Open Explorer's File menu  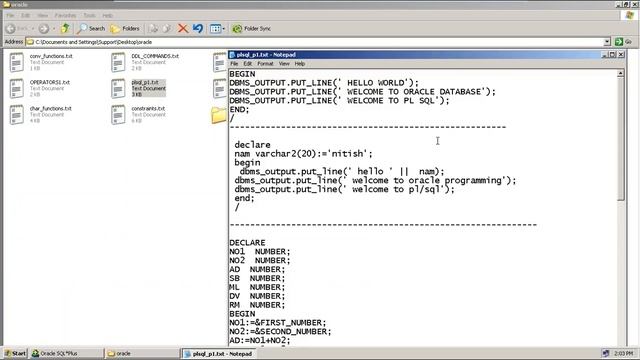(10, 16)
